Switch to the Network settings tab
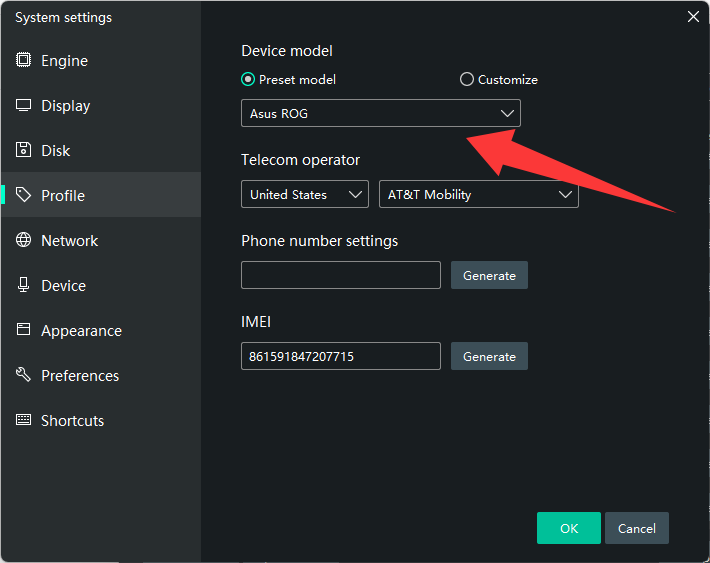 (69, 240)
